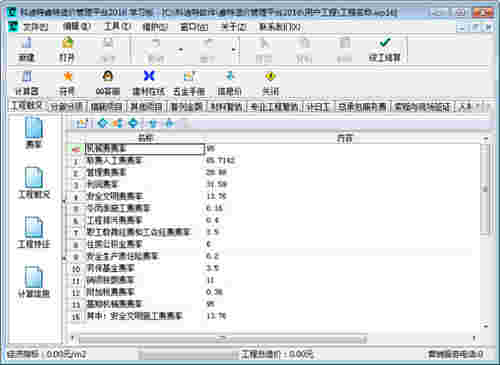500x365 pixels.
Task: Click the vertical scrollbar thumb
Action: pyautogui.click(x=486, y=189)
